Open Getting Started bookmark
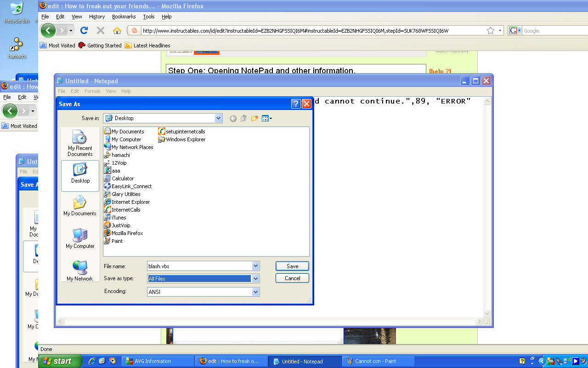The image size is (588, 368). click(x=100, y=46)
